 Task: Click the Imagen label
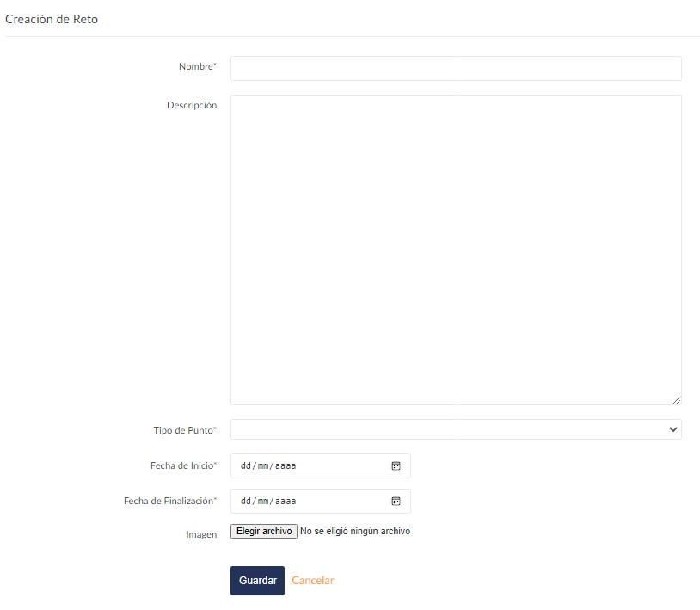201,534
